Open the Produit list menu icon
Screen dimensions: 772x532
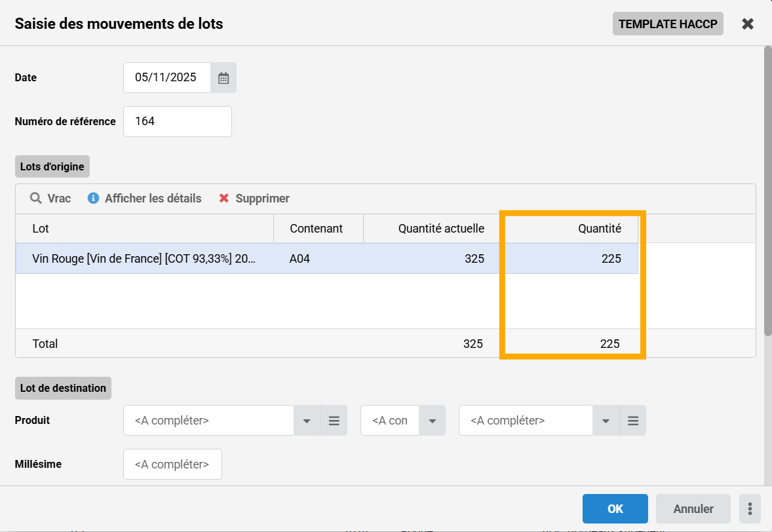point(334,421)
